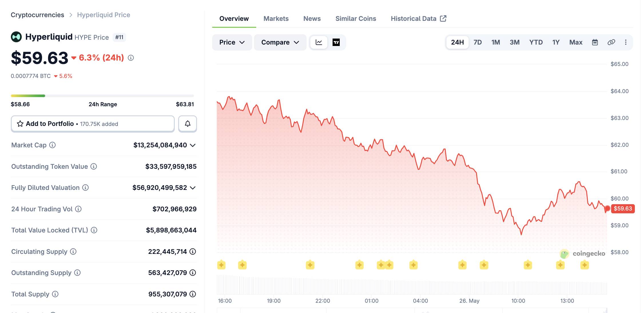Viewport: 644px width, 313px height.
Task: Click the Hyperliquid coin logo
Action: pyautogui.click(x=16, y=37)
